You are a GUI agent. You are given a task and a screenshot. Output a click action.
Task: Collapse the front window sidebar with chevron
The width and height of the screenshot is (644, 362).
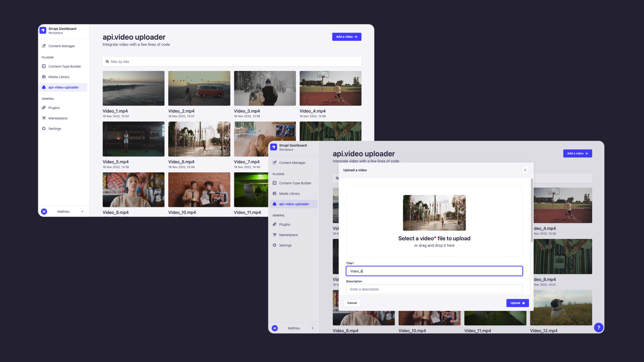point(313,328)
